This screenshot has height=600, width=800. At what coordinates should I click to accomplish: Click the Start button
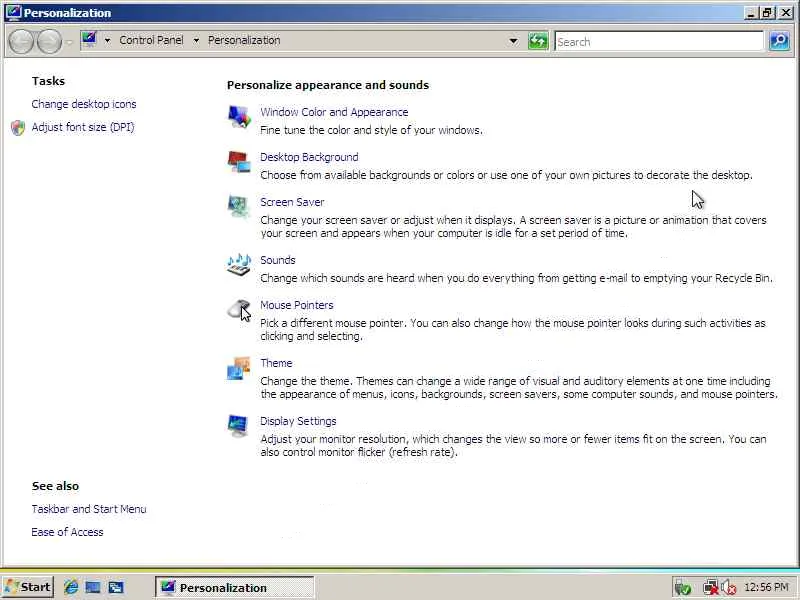point(27,587)
